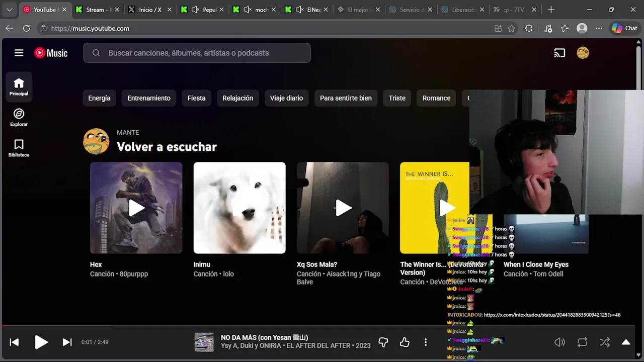
Task: Open the account avatar menu
Action: [x=583, y=53]
